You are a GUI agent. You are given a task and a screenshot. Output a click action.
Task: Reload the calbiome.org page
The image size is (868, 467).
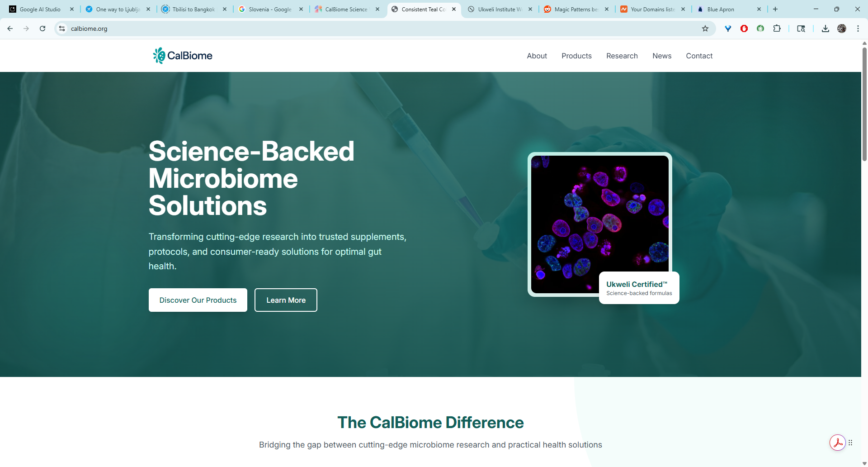[42, 29]
